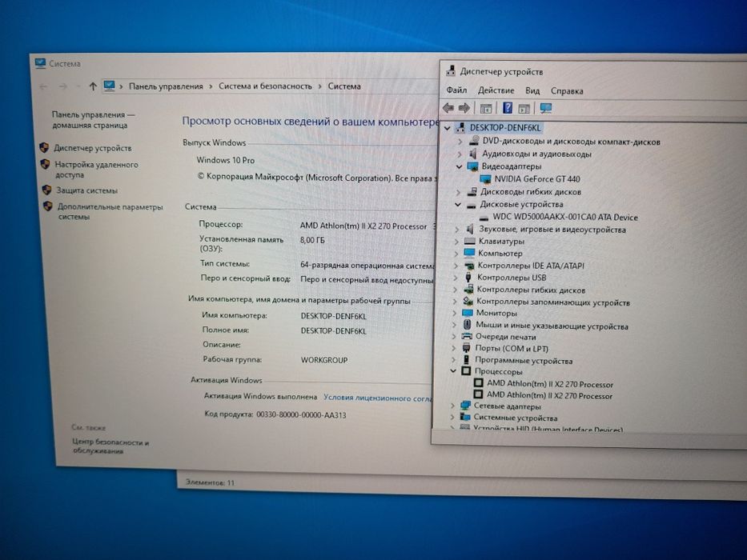This screenshot has height=560, width=747.
Task: Expand the Системные устройства node
Action: 452,417
